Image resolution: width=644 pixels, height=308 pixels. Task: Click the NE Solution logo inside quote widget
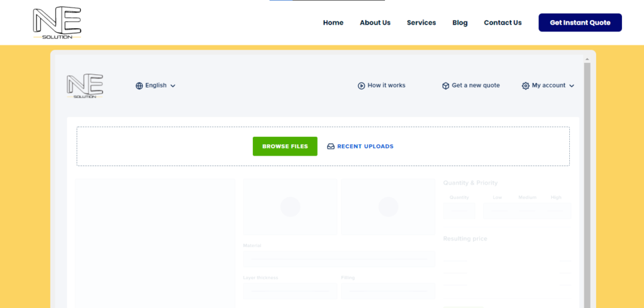tap(85, 86)
